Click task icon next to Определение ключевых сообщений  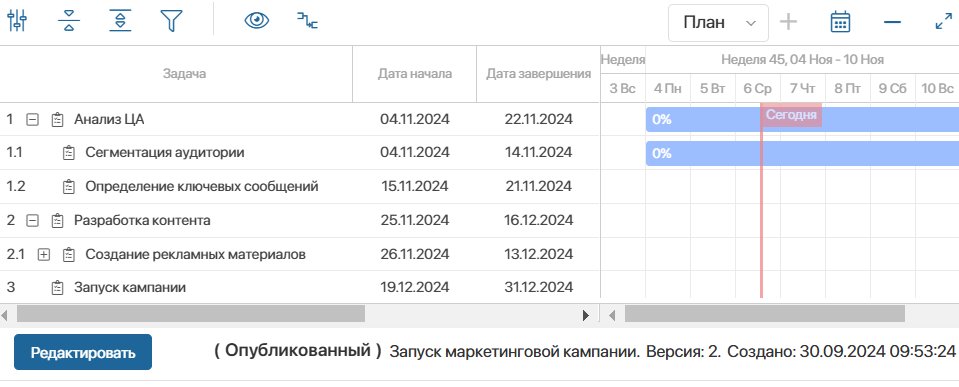pos(68,186)
